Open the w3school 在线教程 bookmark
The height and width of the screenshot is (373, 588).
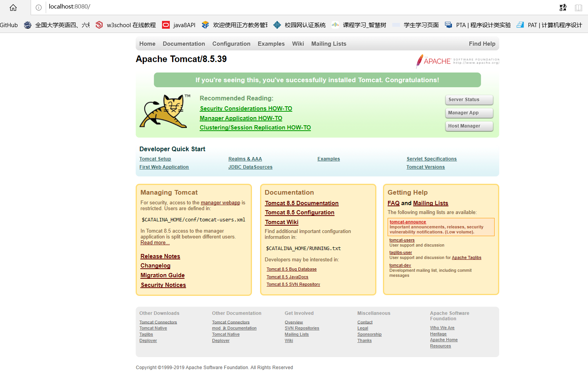click(x=126, y=25)
